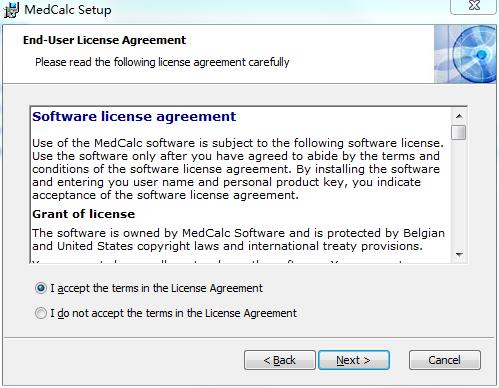This screenshot has width=499, height=388.
Task: Click the license scrollbar thumb
Action: pyautogui.click(x=459, y=132)
